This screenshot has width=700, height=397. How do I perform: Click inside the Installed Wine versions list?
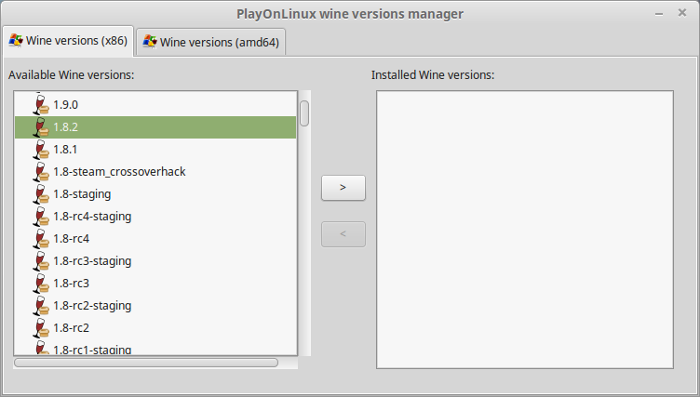(x=525, y=230)
